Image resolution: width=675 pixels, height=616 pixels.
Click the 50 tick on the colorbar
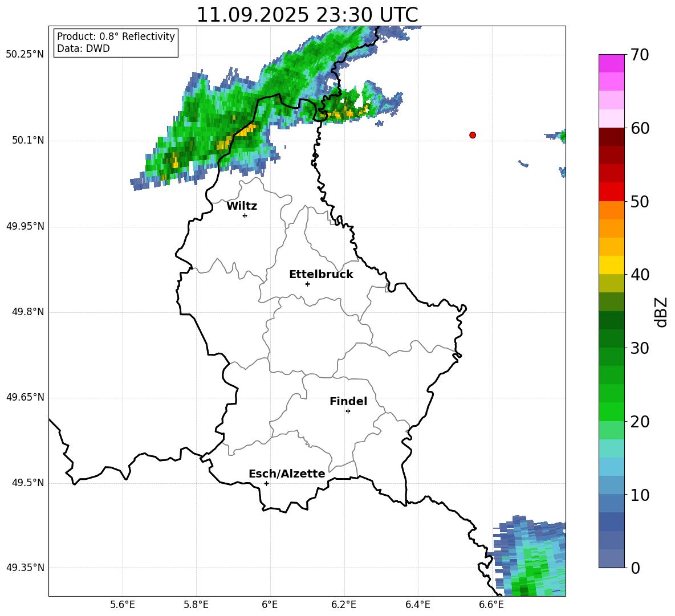coord(639,201)
